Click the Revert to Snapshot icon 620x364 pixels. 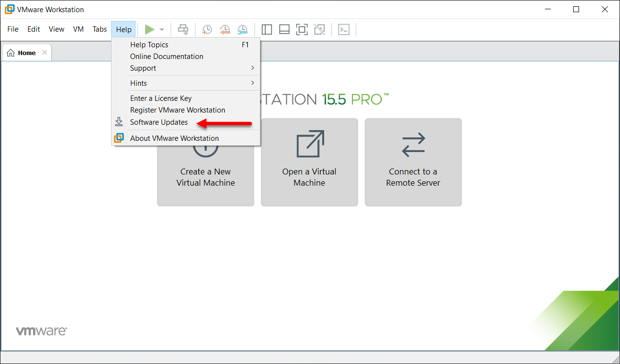point(225,30)
